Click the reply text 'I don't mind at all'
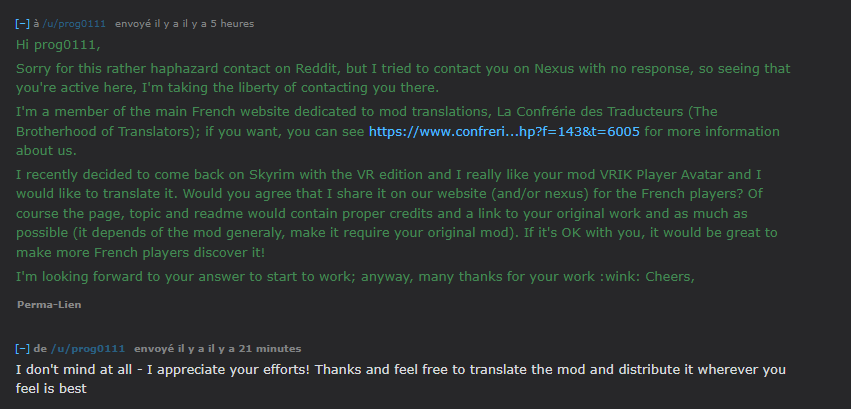This screenshot has height=409, width=851. (x=74, y=370)
